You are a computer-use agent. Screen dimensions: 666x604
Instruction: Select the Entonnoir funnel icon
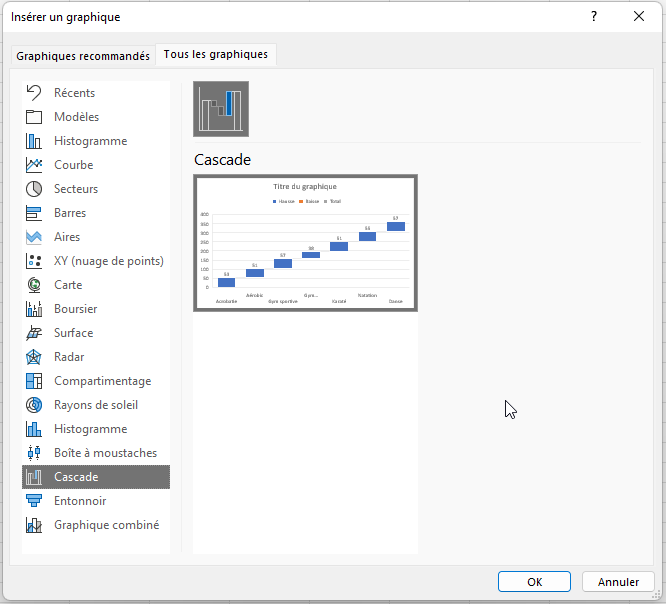34,501
